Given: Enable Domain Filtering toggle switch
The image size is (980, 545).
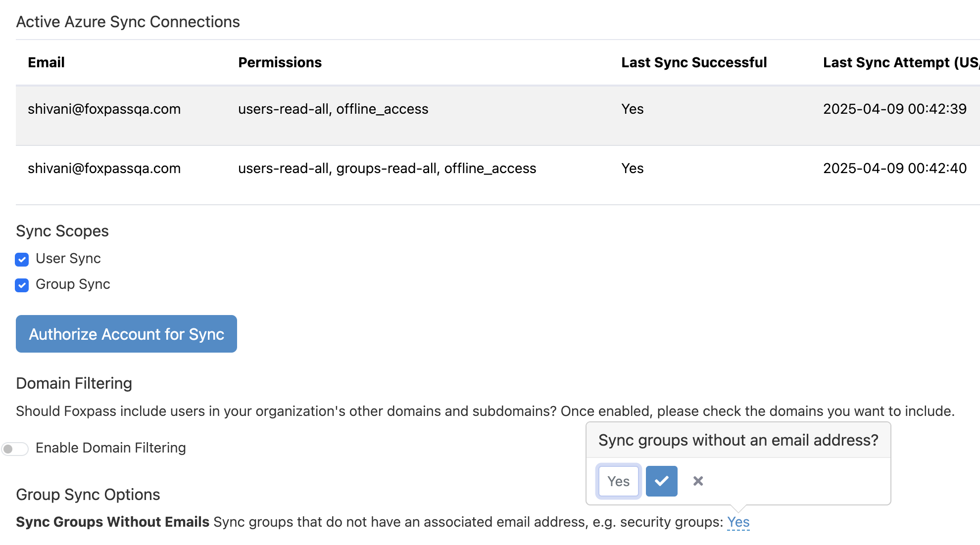Looking at the screenshot, I should [15, 449].
